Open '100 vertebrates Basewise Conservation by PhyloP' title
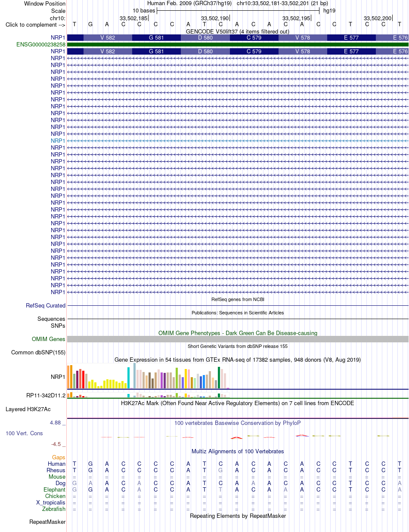 [x=238, y=423]
